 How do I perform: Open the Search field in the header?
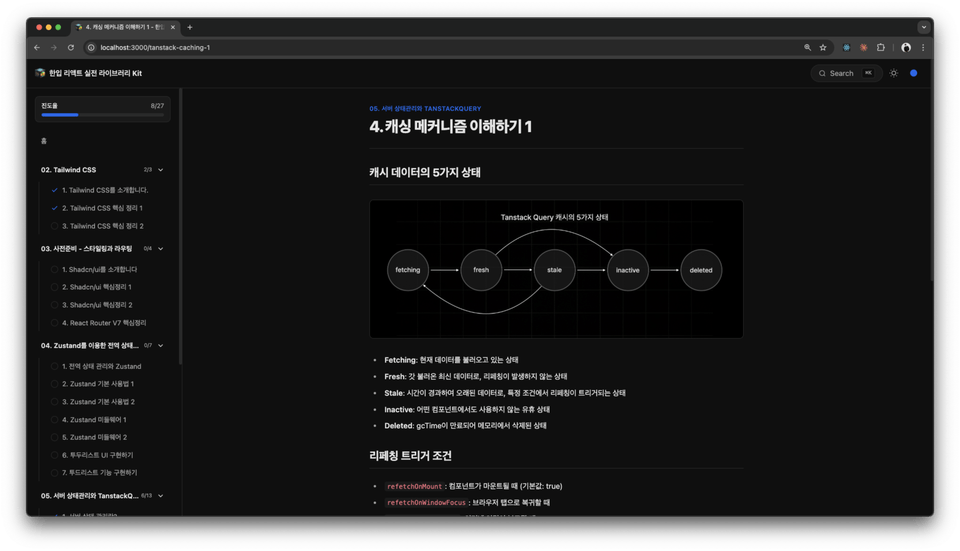coord(847,73)
